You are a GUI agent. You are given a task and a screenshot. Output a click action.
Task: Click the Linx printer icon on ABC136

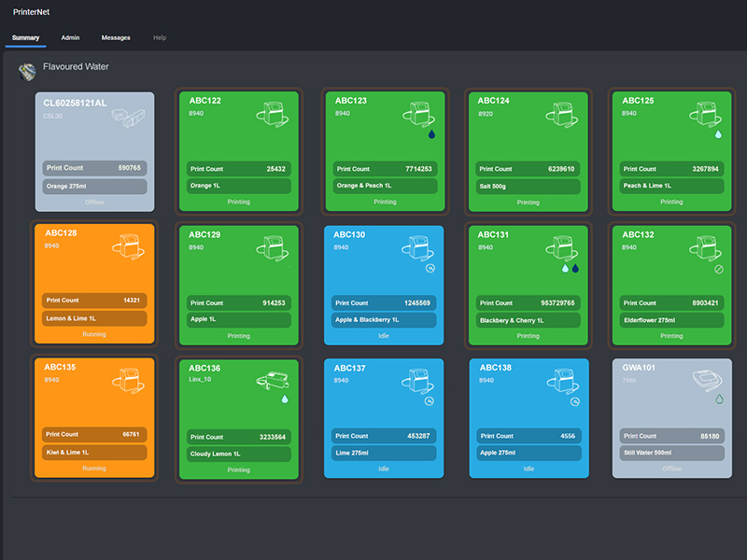(x=273, y=381)
